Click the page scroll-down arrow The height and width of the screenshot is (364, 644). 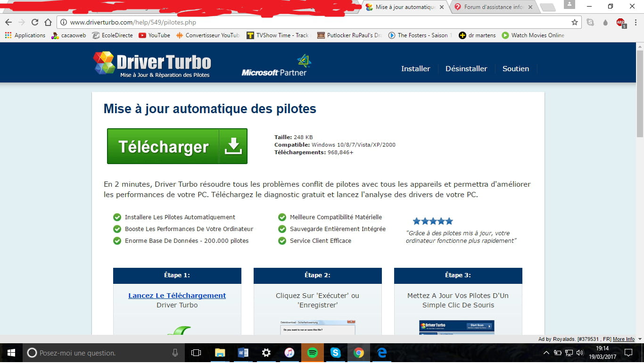click(x=640, y=339)
